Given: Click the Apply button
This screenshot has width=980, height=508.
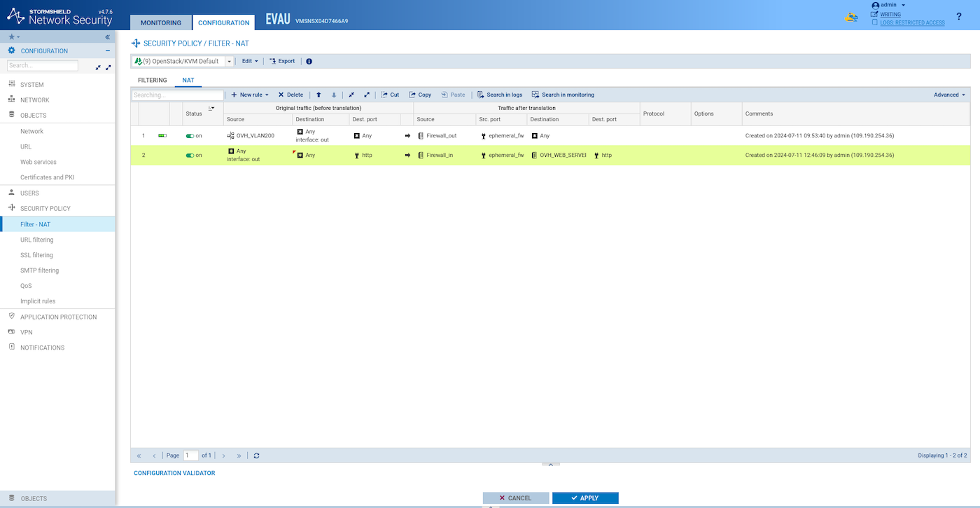Looking at the screenshot, I should click(x=585, y=498).
